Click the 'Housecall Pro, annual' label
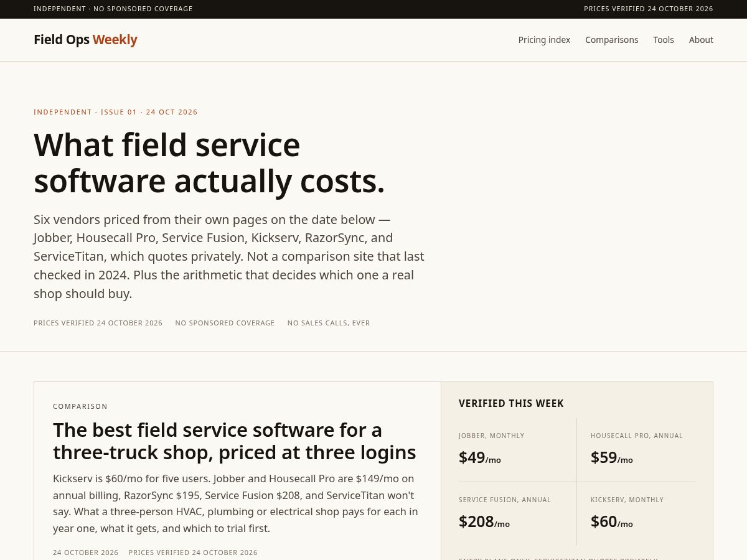The image size is (747, 560). [637, 436]
